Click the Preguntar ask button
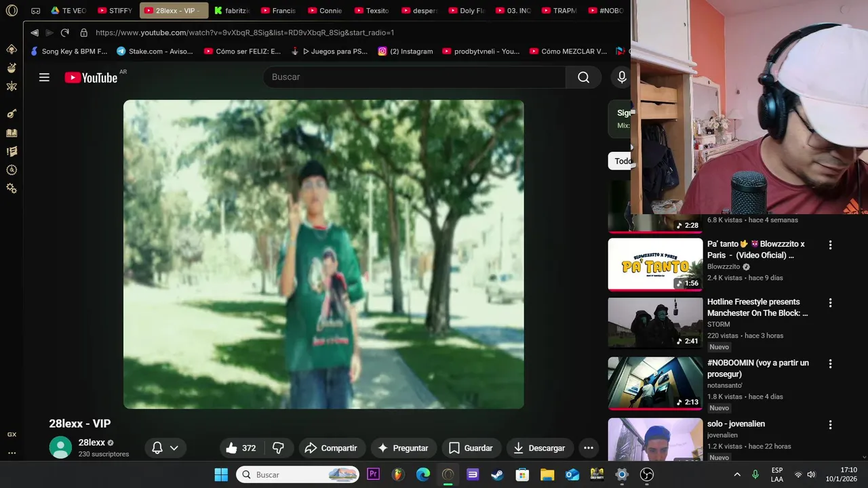This screenshot has height=488, width=868. click(403, 448)
